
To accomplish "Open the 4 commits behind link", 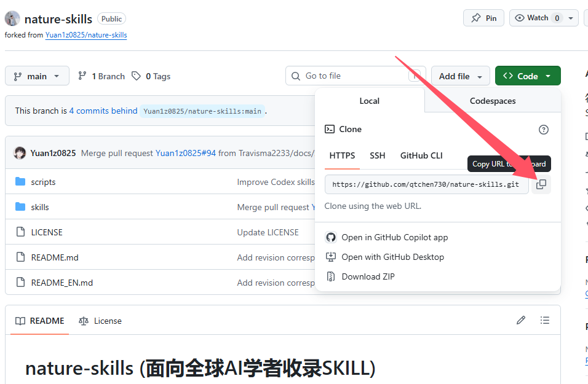I will [103, 111].
